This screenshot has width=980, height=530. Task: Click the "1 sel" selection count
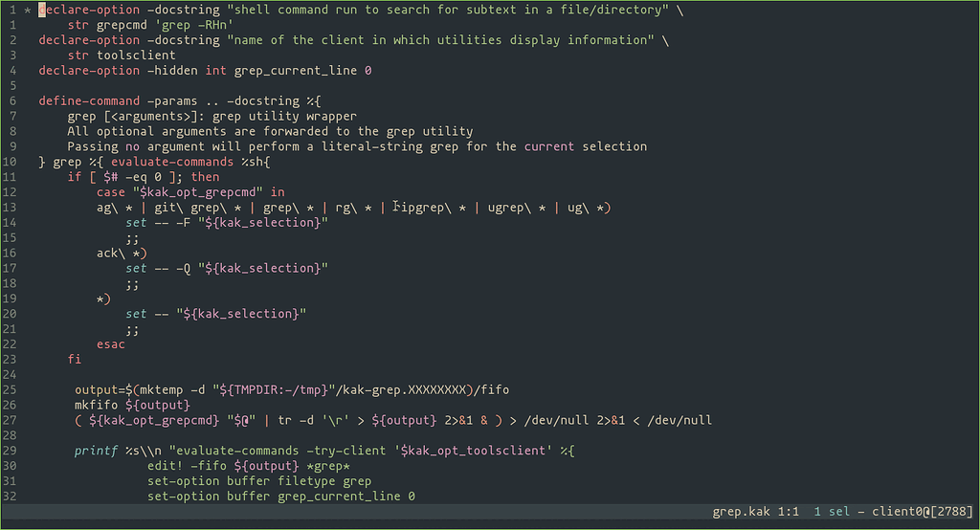pyautogui.click(x=831, y=513)
